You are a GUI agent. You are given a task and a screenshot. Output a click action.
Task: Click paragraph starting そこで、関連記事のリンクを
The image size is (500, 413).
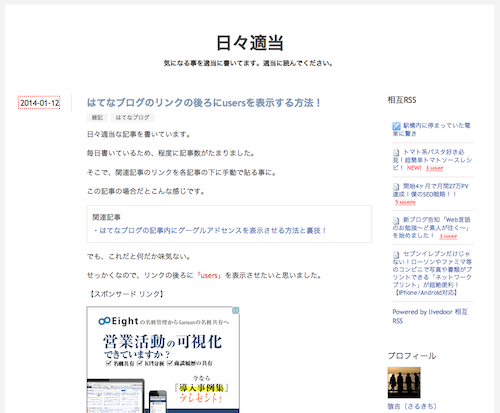[x=181, y=172]
